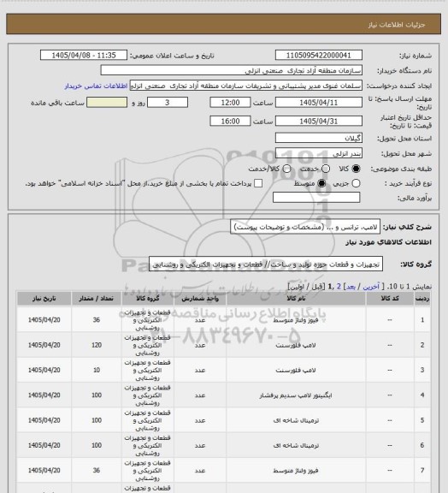
Task: Click the response deadline date 1405/04/11
Action: [x=319, y=103]
